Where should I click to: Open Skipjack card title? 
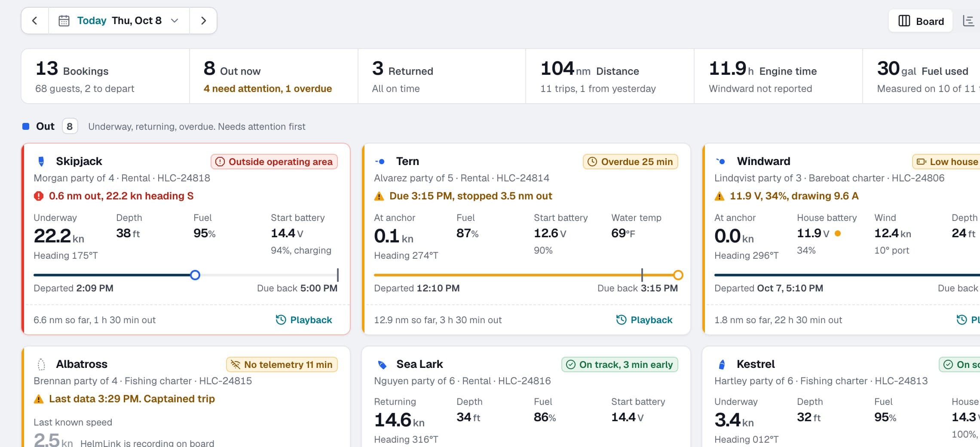click(79, 161)
